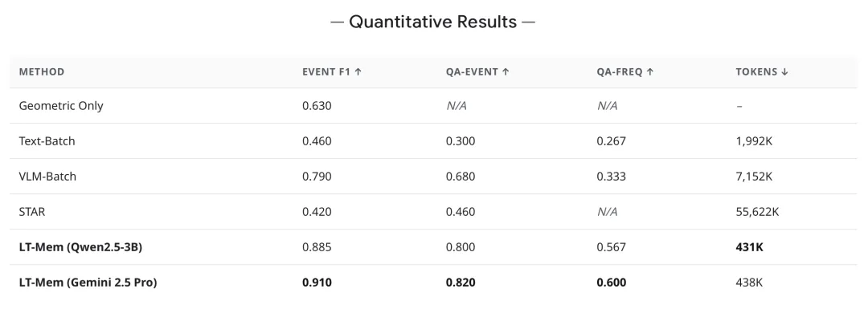
Task: Click the TOKENS column header
Action: [762, 72]
